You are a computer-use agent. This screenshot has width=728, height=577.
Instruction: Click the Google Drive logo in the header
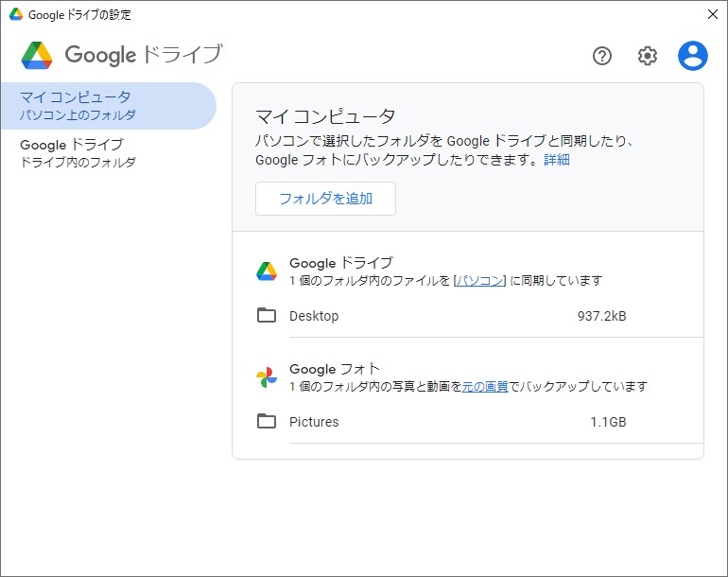37,55
